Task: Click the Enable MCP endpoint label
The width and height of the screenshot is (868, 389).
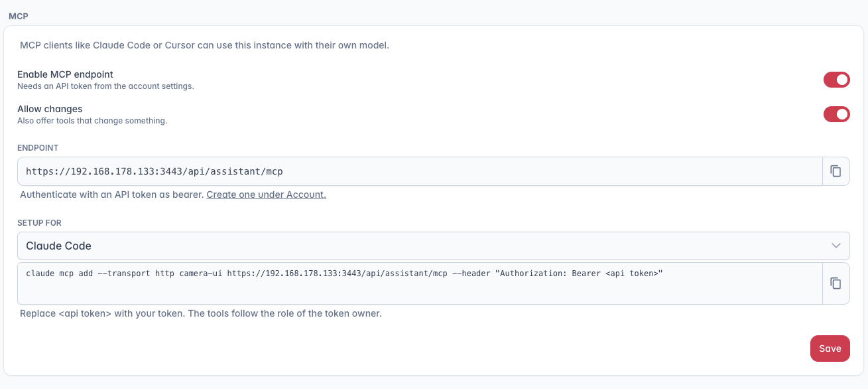Action: pyautogui.click(x=65, y=74)
